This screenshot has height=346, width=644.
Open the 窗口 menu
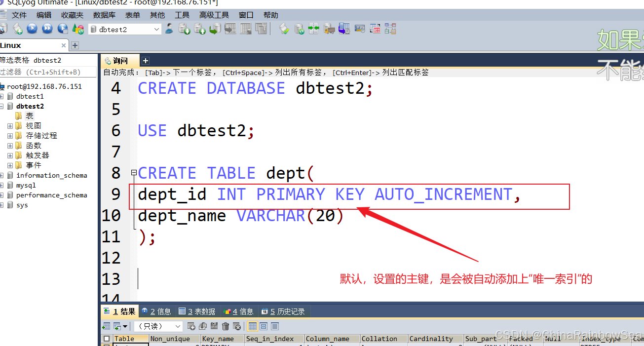coord(246,15)
